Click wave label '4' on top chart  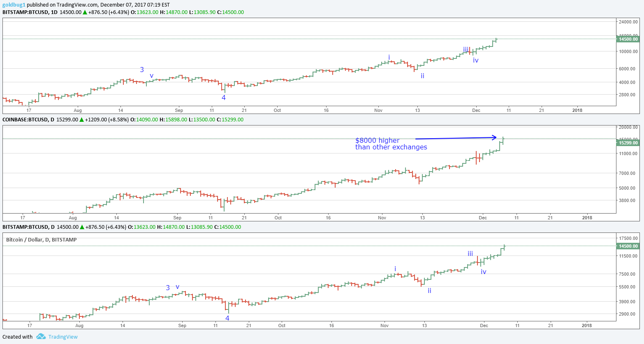pyautogui.click(x=224, y=98)
